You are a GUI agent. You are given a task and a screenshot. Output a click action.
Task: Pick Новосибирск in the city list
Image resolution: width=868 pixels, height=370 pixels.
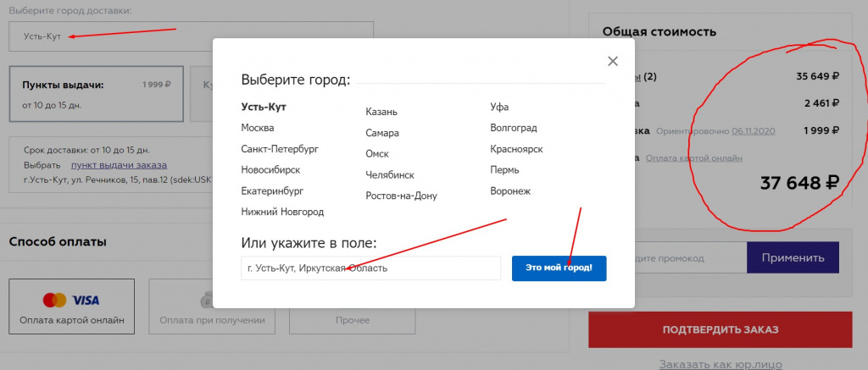(x=270, y=170)
